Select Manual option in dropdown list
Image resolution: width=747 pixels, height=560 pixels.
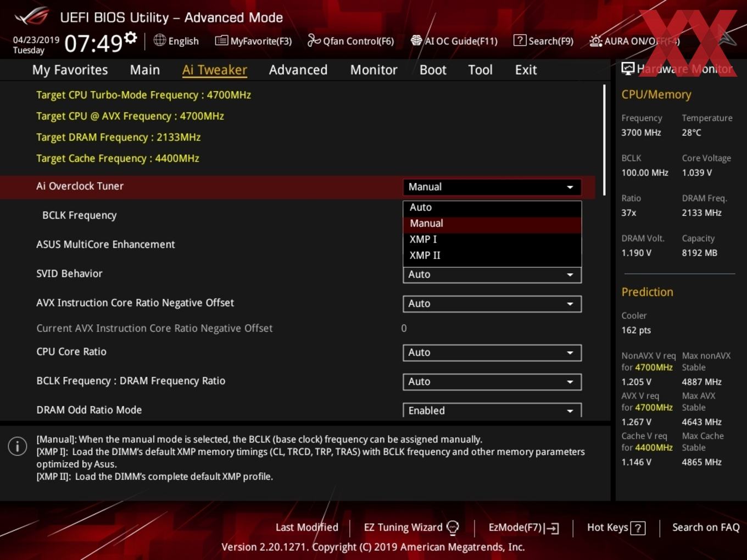(x=492, y=223)
